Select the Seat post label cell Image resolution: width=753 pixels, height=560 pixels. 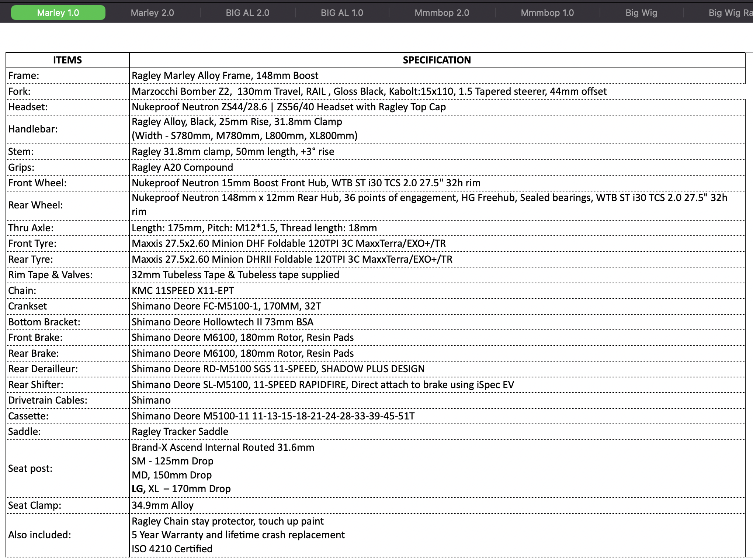[67, 469]
